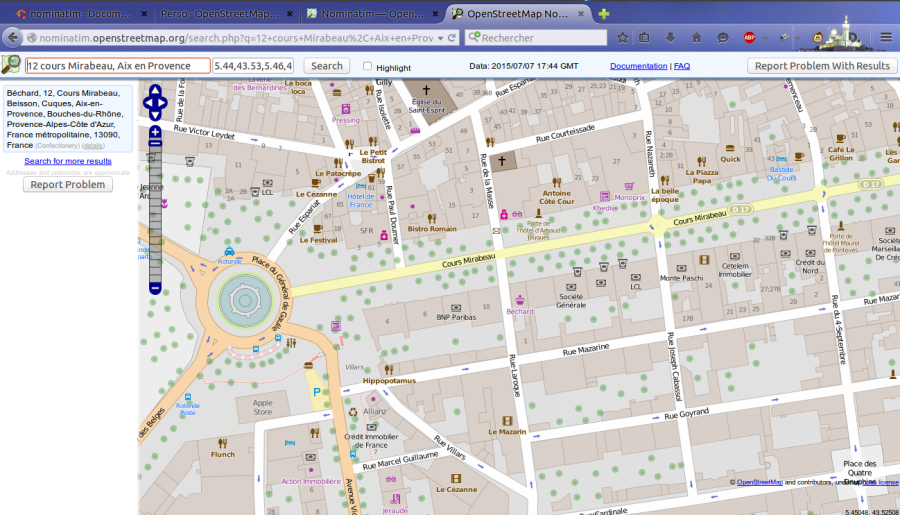Click the Hôtel de France bed icon
Viewport: 900px width, 515px height.
(361, 186)
